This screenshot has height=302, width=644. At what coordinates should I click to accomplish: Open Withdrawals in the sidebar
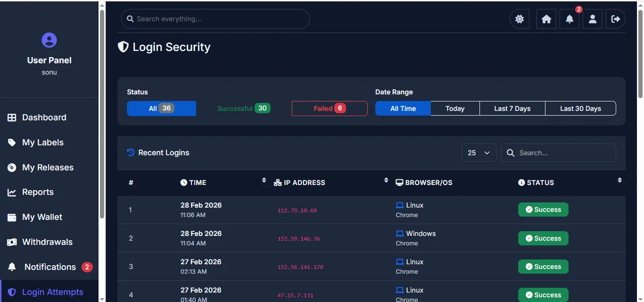(x=49, y=242)
